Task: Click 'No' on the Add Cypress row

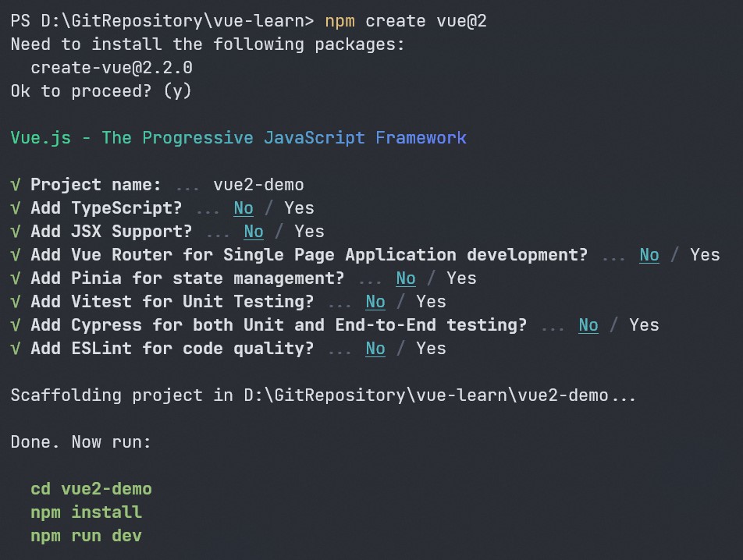Action: [588, 325]
